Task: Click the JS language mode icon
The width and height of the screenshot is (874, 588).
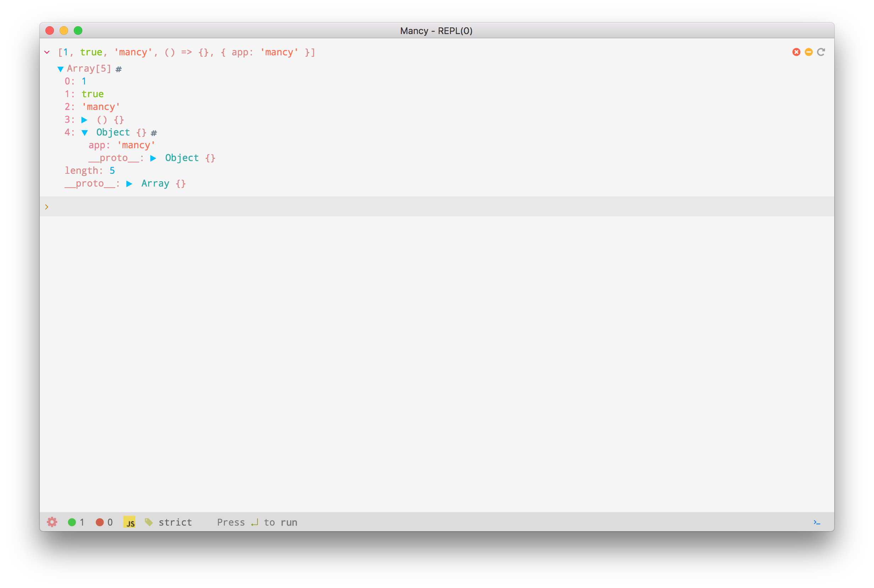Action: pos(129,522)
